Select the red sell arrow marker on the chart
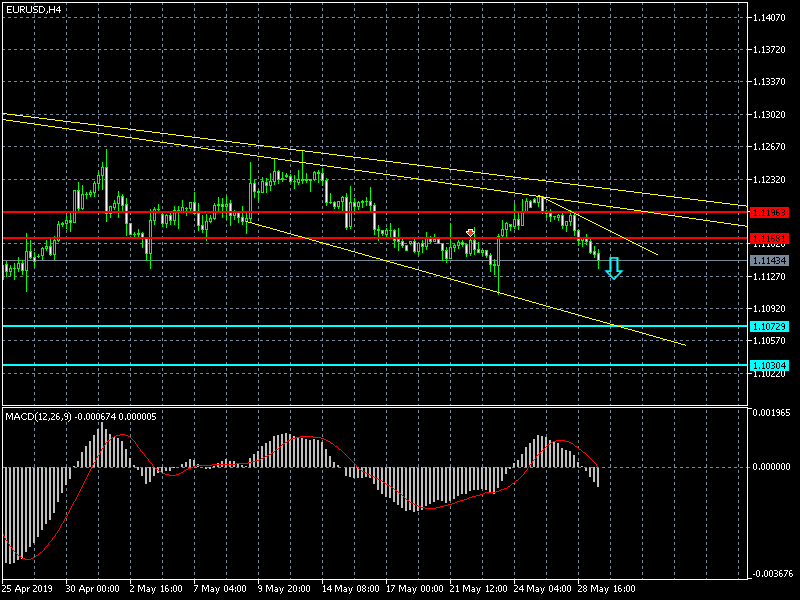800x600 pixels. click(470, 233)
